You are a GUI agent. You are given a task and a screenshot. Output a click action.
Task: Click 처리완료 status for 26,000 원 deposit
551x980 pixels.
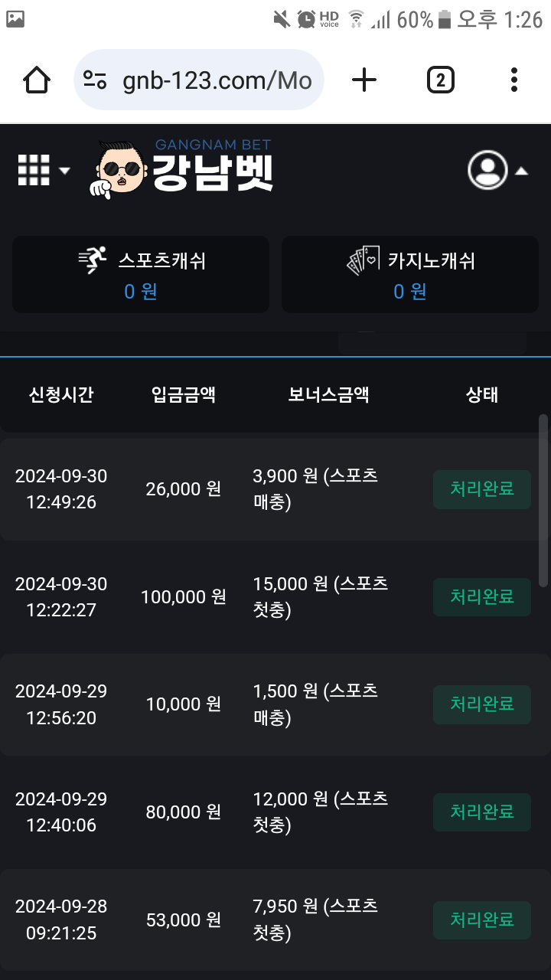(x=482, y=489)
